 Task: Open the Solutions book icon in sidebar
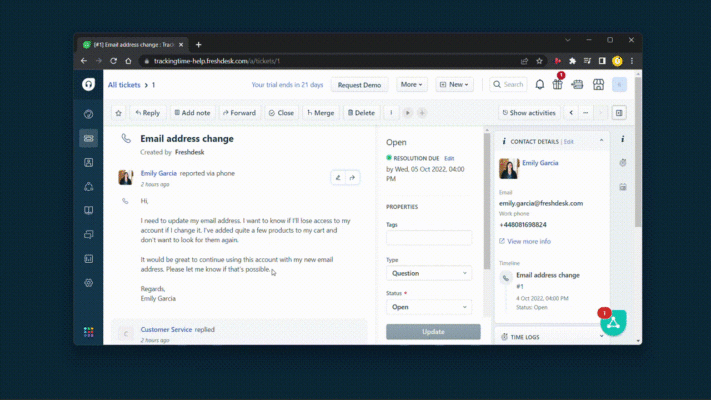pos(88,210)
